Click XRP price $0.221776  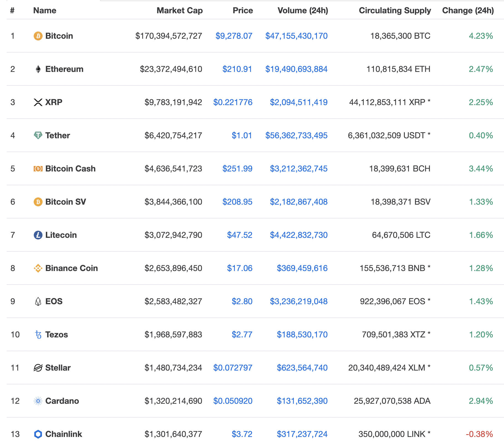233,102
